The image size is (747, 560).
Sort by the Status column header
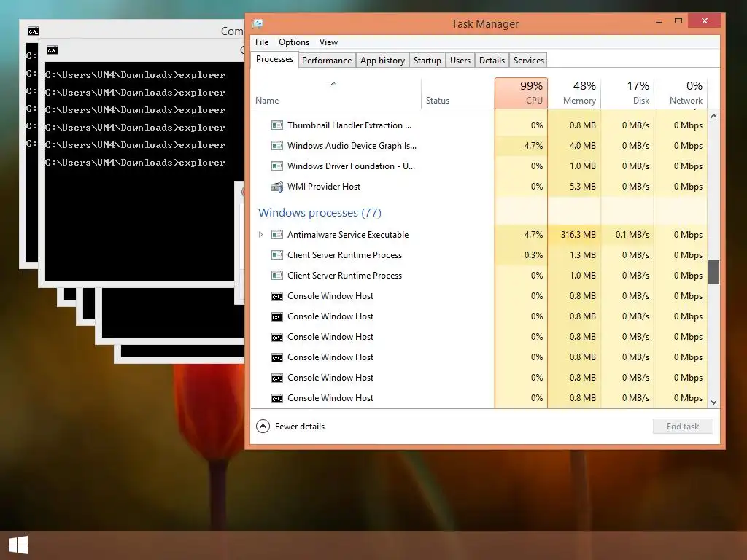coord(458,93)
